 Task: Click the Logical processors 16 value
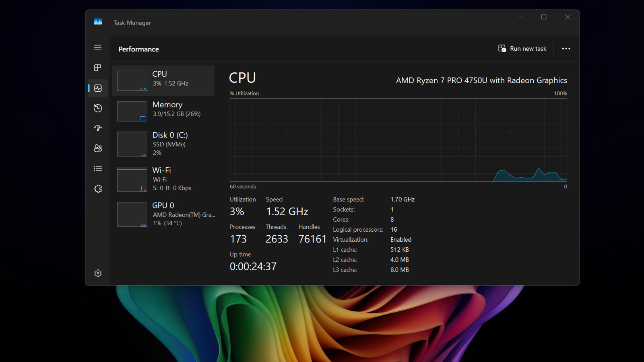coord(394,230)
